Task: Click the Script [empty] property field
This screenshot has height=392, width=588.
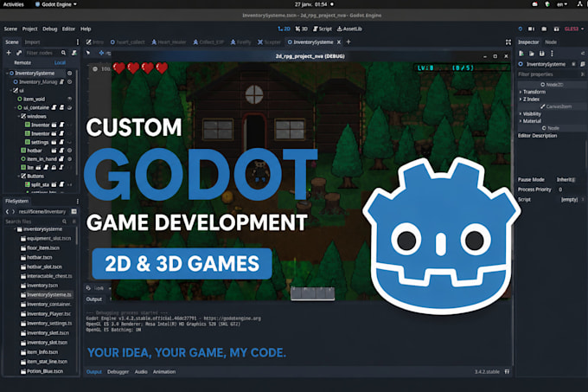Action: pos(569,200)
